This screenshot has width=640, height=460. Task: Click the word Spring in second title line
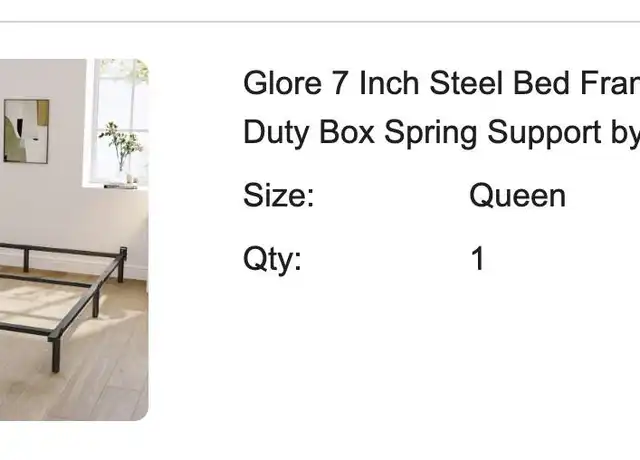[x=431, y=134]
